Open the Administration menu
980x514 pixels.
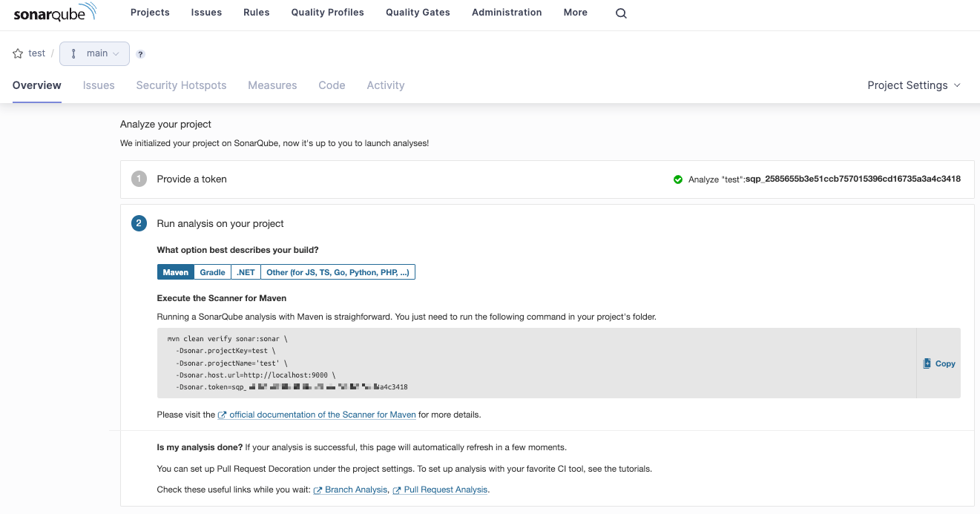507,13
